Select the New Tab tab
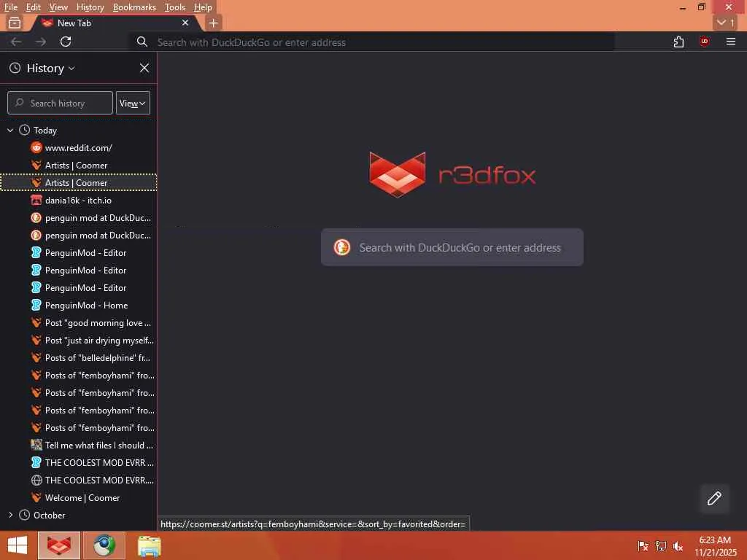The height and width of the screenshot is (560, 747). [x=113, y=23]
